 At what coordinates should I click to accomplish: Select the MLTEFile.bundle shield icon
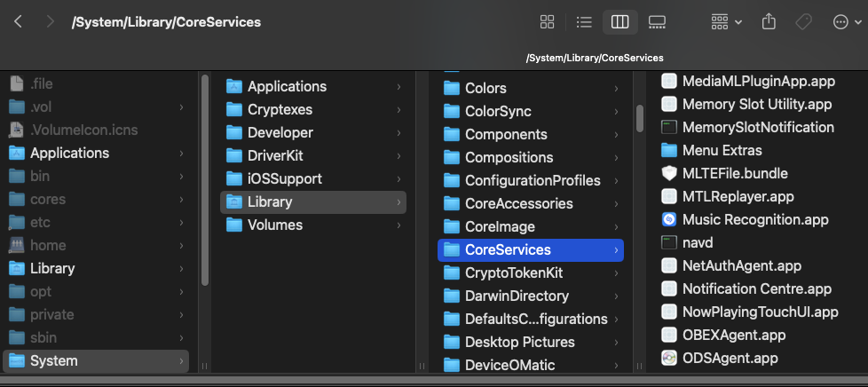(x=669, y=173)
